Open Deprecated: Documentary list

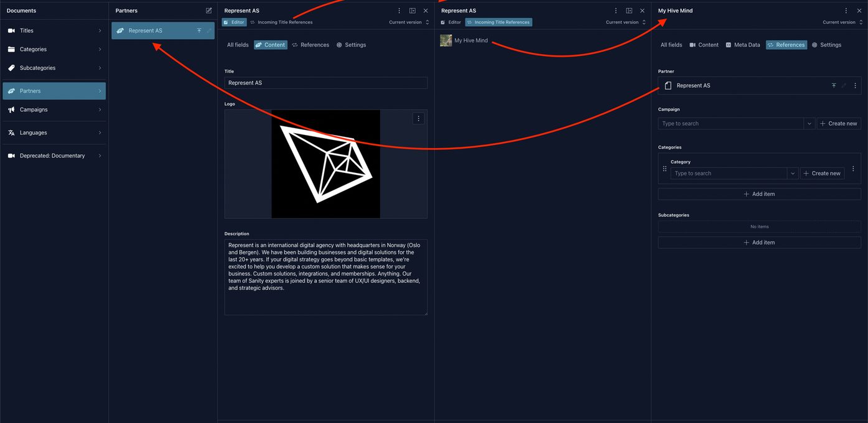(54, 156)
